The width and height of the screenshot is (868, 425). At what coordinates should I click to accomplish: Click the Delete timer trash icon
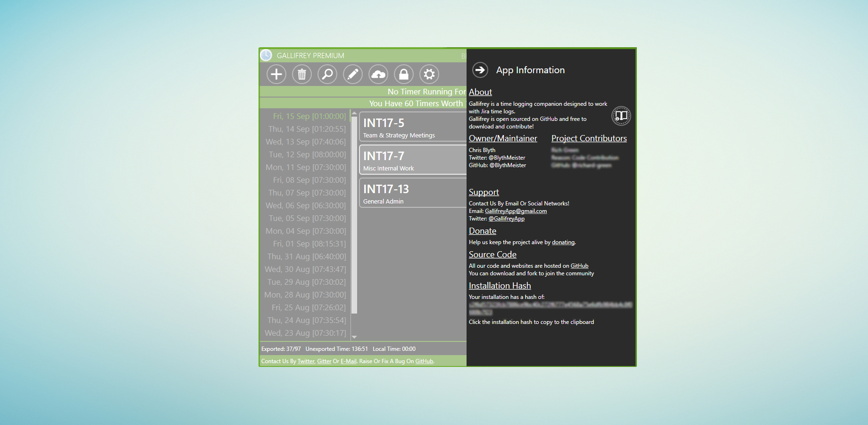(x=302, y=74)
